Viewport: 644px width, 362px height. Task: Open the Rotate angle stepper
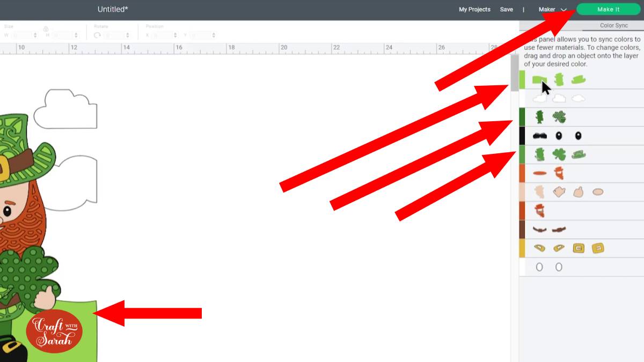coord(127,34)
